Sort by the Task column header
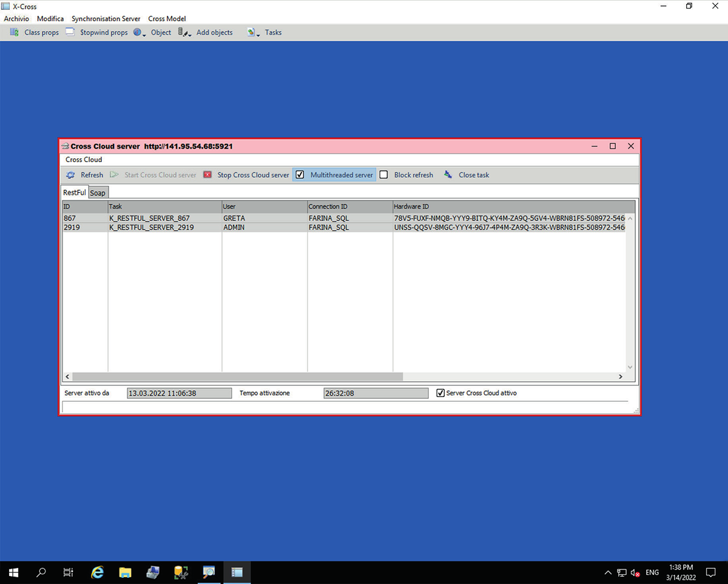 coord(165,206)
